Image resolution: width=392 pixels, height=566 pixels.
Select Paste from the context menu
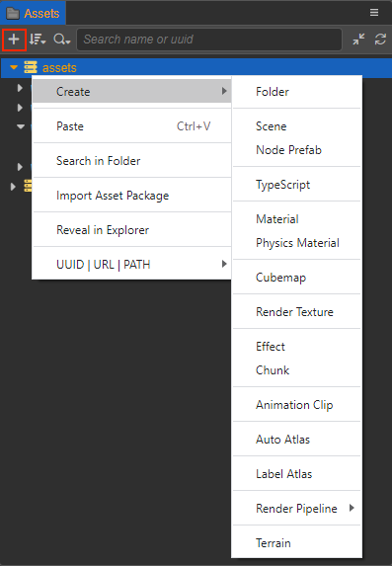pyautogui.click(x=132, y=126)
